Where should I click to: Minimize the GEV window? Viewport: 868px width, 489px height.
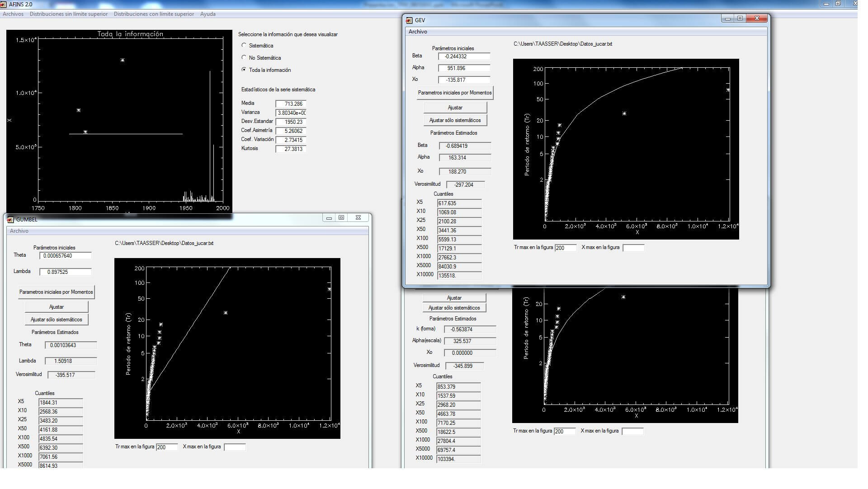[x=727, y=19]
